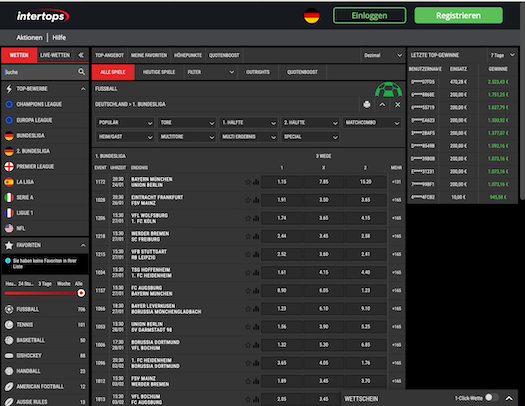The image size is (525, 406).
Task: Favorite VfL Wolfsburg vs 1. FC Köln
Action: pyautogui.click(x=248, y=218)
